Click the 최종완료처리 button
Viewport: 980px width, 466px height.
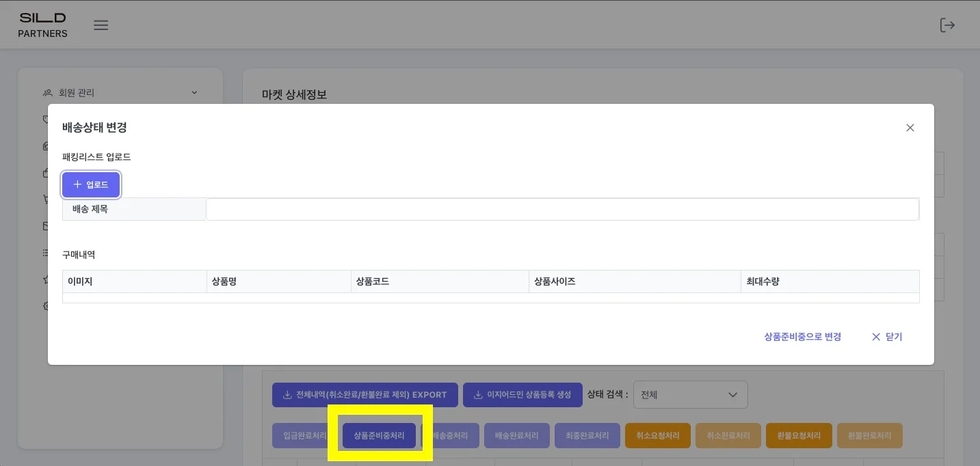(x=587, y=435)
